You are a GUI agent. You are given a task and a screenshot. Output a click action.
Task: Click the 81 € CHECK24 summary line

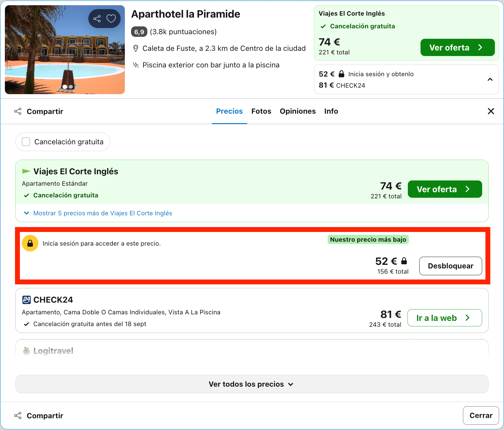pyautogui.click(x=342, y=85)
